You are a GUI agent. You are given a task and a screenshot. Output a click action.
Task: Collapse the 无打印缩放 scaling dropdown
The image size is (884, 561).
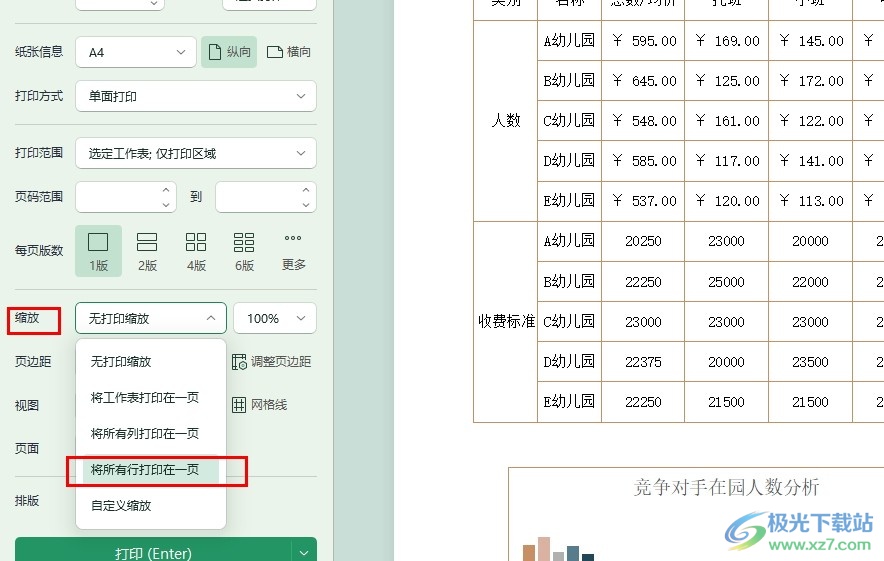click(x=151, y=318)
